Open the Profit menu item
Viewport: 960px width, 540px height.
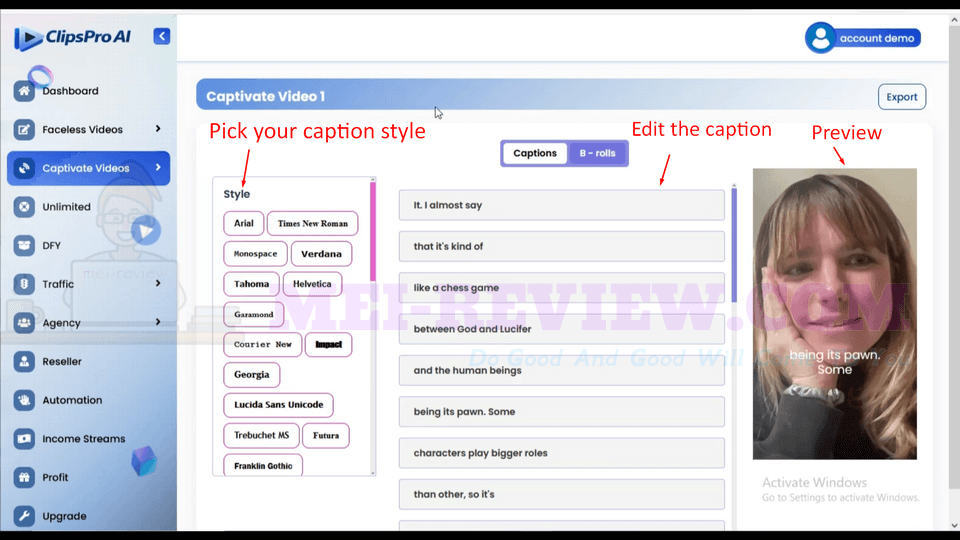click(x=55, y=477)
